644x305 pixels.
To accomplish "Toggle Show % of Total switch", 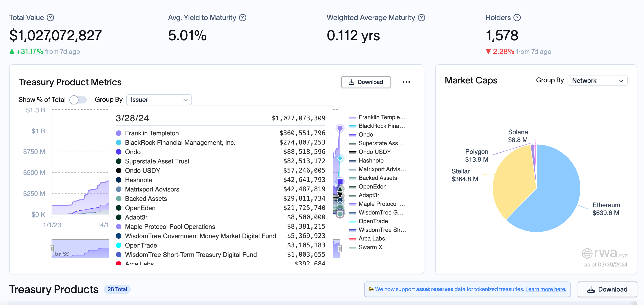I will [x=78, y=100].
